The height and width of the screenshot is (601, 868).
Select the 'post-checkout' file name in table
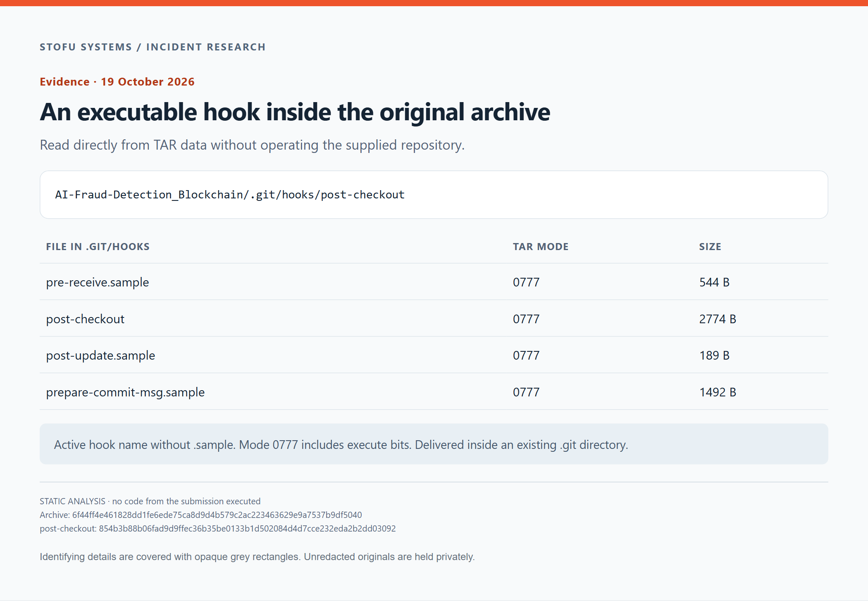(x=85, y=319)
